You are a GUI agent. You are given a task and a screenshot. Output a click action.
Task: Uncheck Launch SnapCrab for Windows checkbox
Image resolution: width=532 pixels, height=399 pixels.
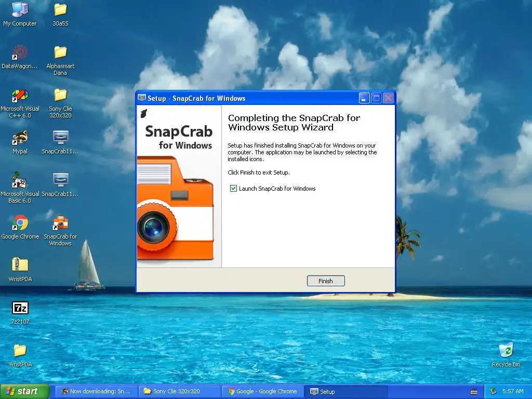click(x=233, y=188)
